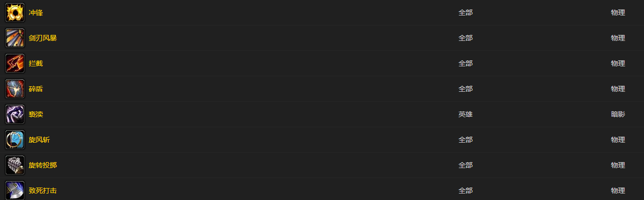Click the 旋风斩 spell icon
This screenshot has width=644, height=200.
click(15, 140)
